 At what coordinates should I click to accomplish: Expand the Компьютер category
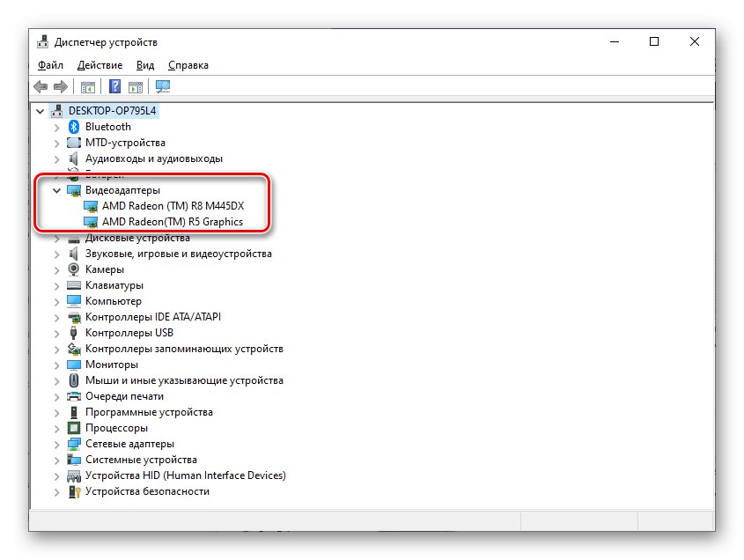pos(57,302)
